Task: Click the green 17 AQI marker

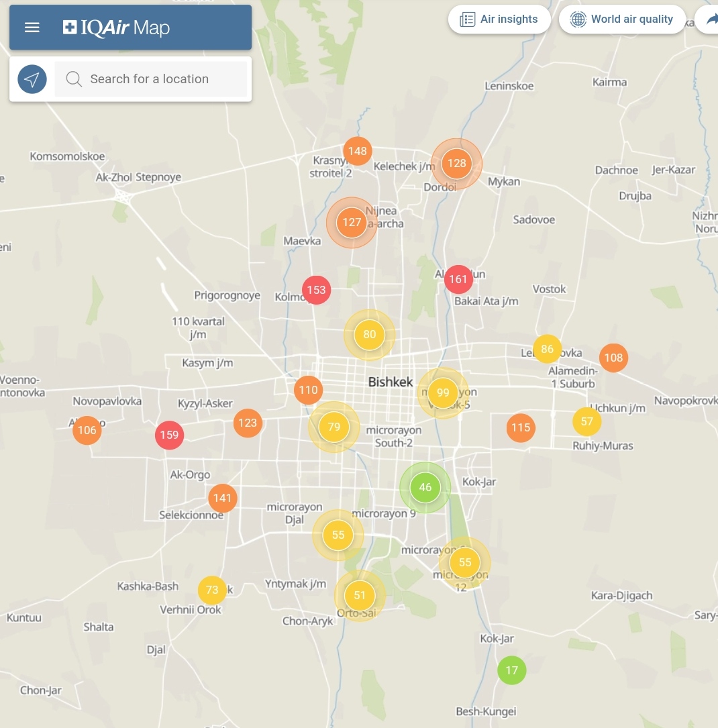Action: click(512, 670)
